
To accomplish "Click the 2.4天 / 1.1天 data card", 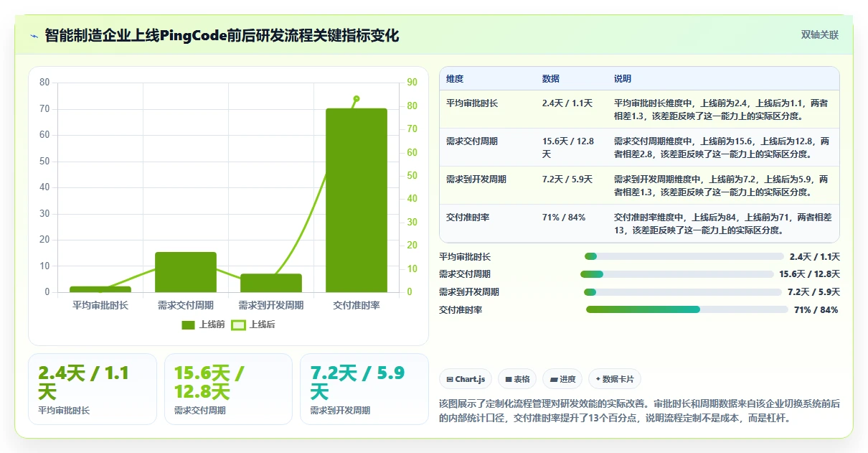I will coord(93,389).
